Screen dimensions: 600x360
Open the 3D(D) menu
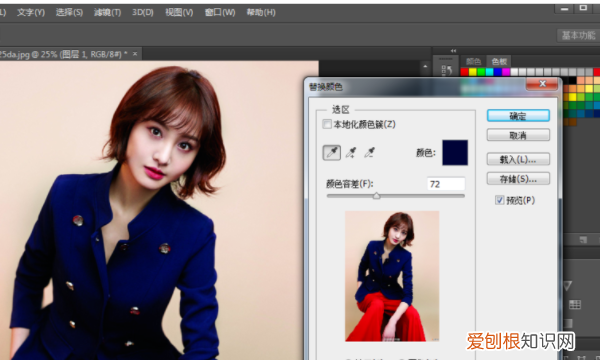tap(143, 12)
